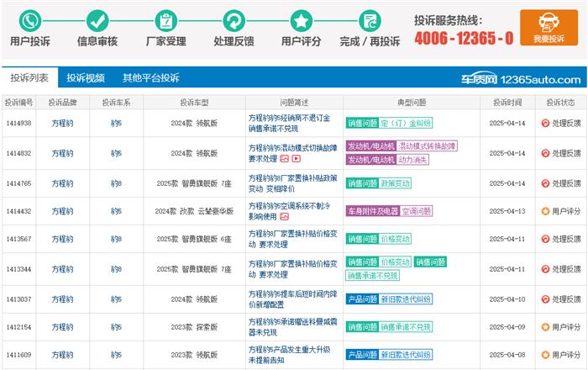Open complaint 方程豹豹8厂家置换补贴政策变动

[292, 183]
